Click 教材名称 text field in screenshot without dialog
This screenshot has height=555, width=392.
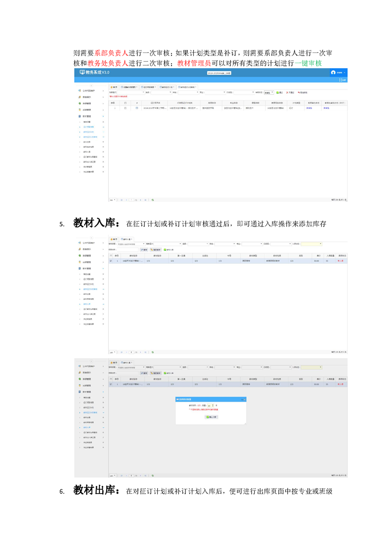pyautogui.click(x=128, y=249)
